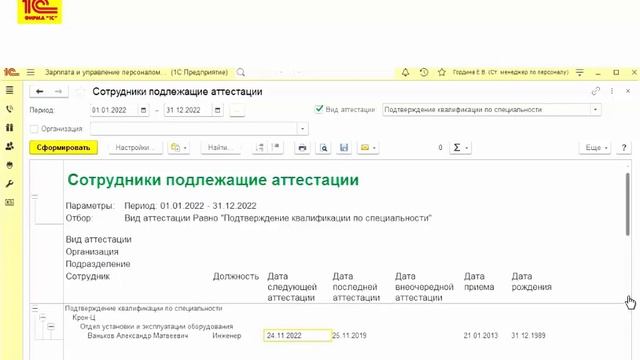Click the Должность column header
The height and width of the screenshot is (360, 640).
click(236, 276)
